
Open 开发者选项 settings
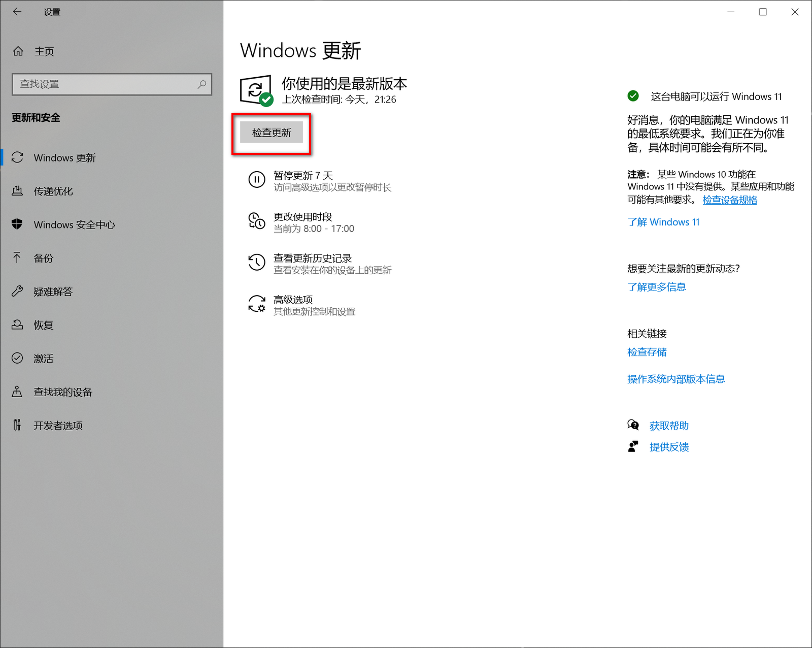(x=58, y=426)
